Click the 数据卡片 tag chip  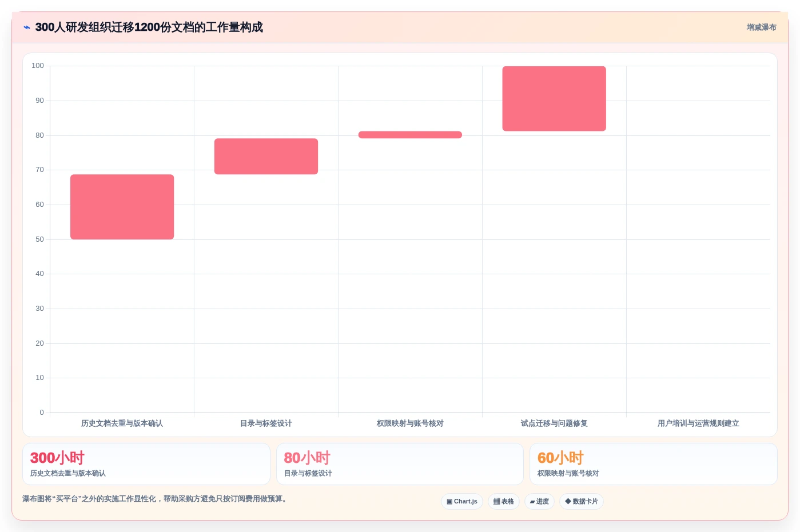tap(582, 502)
